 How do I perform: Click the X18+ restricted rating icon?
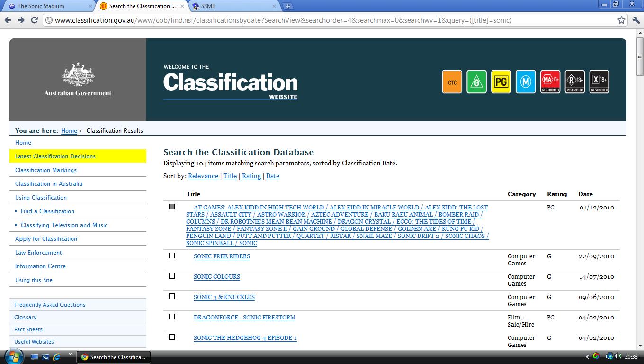[x=599, y=82]
